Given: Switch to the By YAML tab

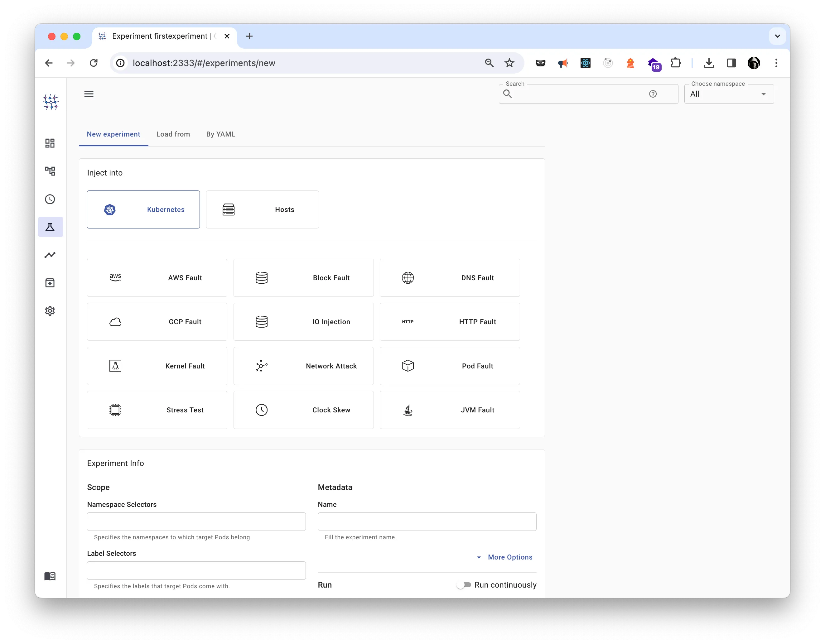Looking at the screenshot, I should 221,134.
